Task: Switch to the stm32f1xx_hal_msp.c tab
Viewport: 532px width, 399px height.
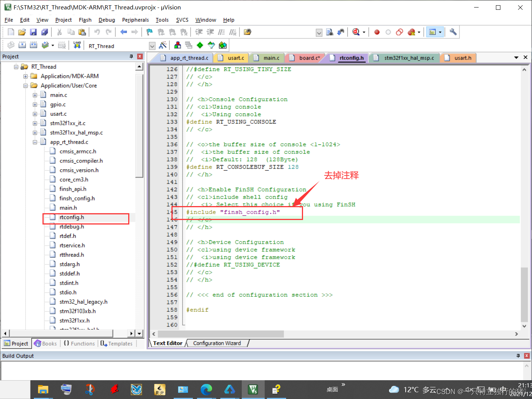Action: point(405,58)
